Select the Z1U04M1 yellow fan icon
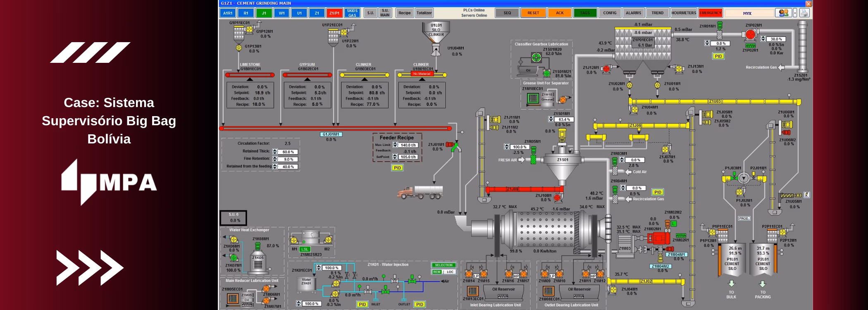This screenshot has width=868, height=310. [x=634, y=109]
